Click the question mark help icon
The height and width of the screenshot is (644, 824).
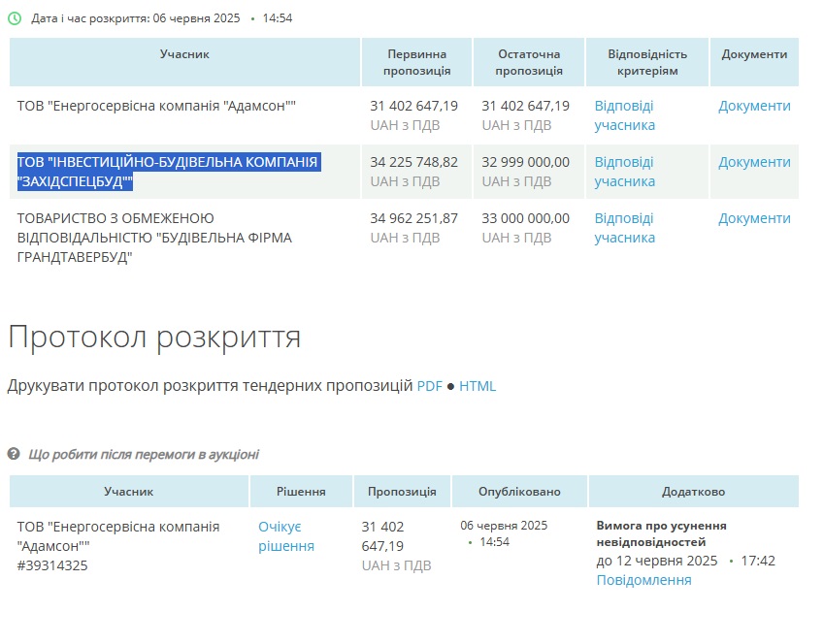coord(14,454)
